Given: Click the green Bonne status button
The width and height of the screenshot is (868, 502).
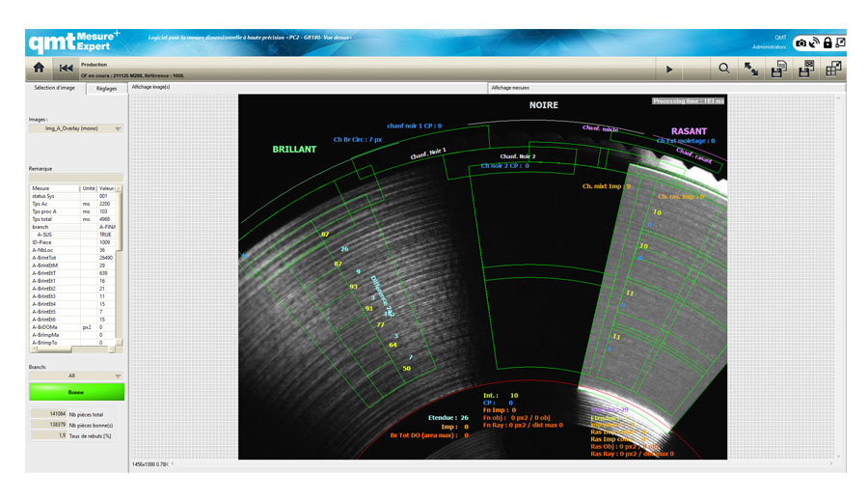Looking at the screenshot, I should click(x=76, y=392).
